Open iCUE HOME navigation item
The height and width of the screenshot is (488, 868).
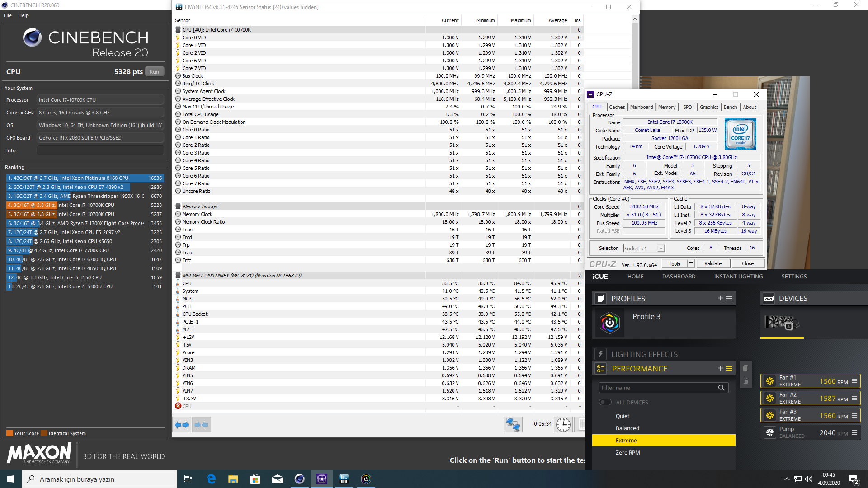coord(635,277)
